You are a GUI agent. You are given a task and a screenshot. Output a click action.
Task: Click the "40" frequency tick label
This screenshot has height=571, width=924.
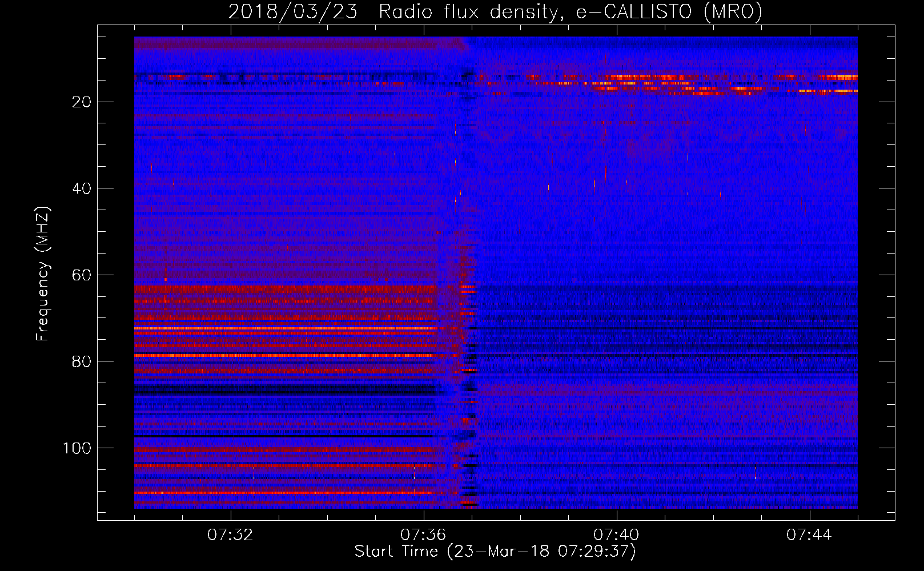(x=82, y=188)
